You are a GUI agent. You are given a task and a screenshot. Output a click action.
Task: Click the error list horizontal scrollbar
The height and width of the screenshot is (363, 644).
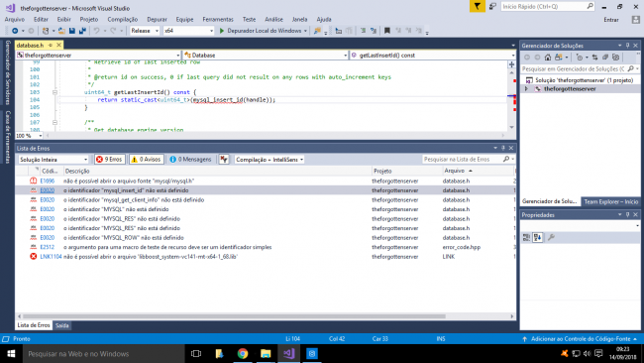(x=234, y=316)
